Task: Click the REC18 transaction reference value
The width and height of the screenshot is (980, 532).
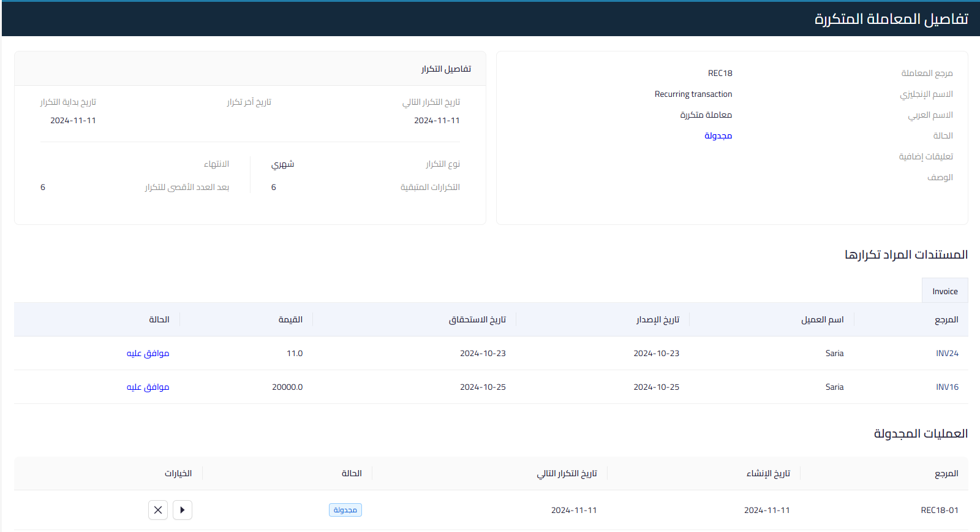Action: click(x=720, y=73)
